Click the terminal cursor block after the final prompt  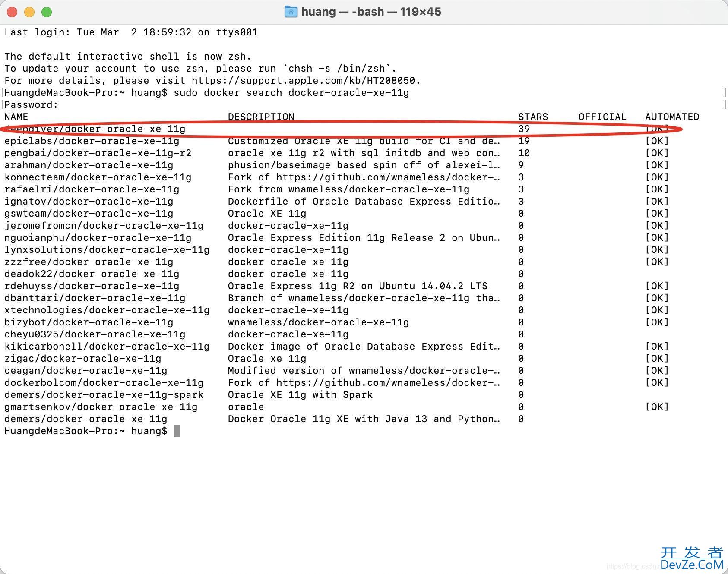(x=176, y=431)
